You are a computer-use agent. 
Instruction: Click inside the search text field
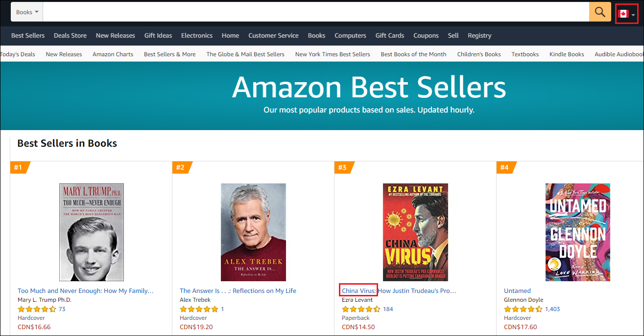point(313,12)
